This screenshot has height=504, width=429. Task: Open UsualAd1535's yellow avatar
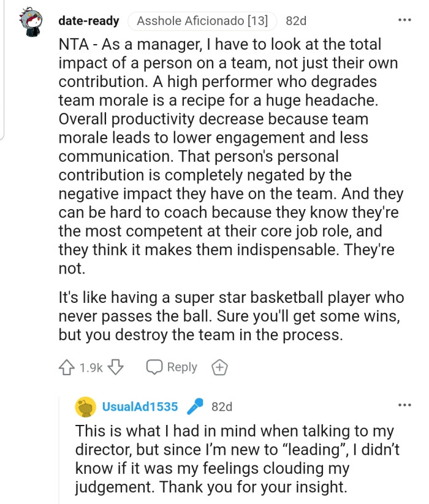point(86,407)
